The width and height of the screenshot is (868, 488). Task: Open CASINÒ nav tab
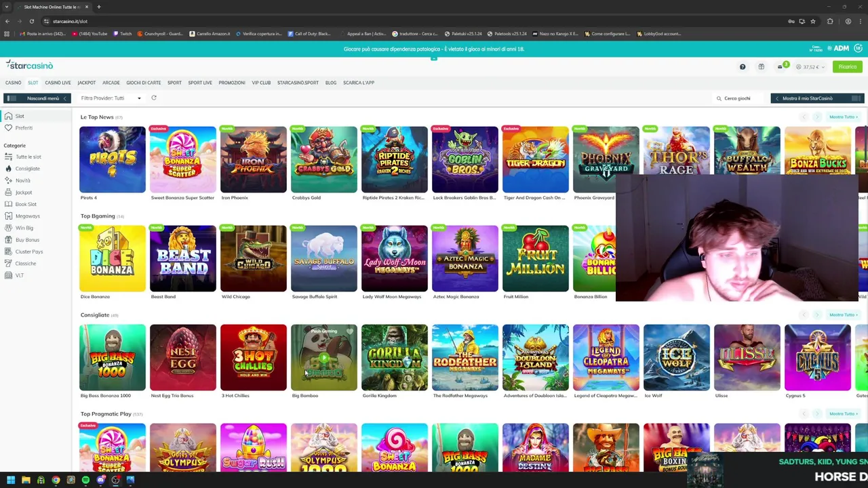pyautogui.click(x=13, y=83)
